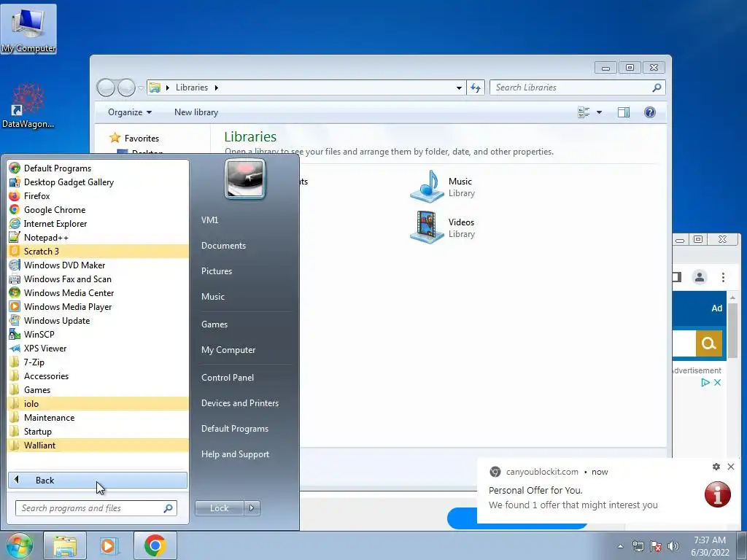The height and width of the screenshot is (560, 747).
Task: Click Chrome's orange search button
Action: coord(708,343)
